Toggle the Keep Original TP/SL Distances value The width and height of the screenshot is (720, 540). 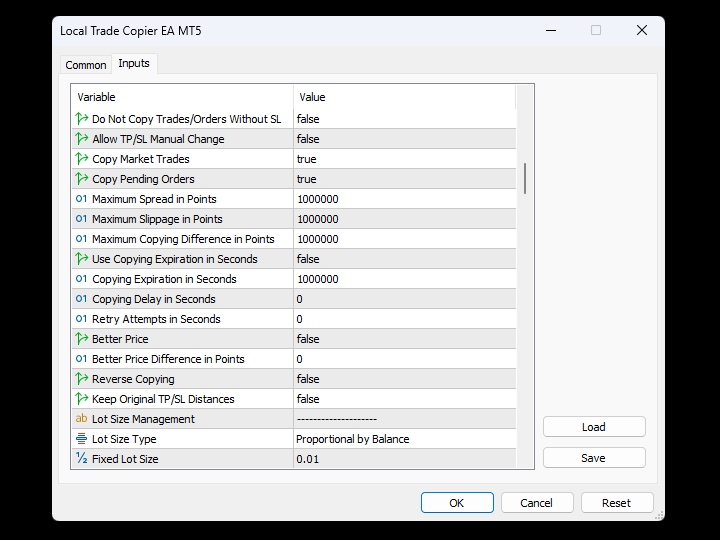(x=405, y=399)
